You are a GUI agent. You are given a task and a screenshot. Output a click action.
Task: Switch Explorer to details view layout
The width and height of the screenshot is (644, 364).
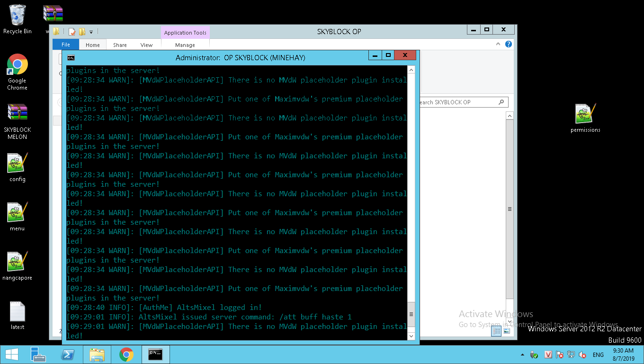[496, 331]
